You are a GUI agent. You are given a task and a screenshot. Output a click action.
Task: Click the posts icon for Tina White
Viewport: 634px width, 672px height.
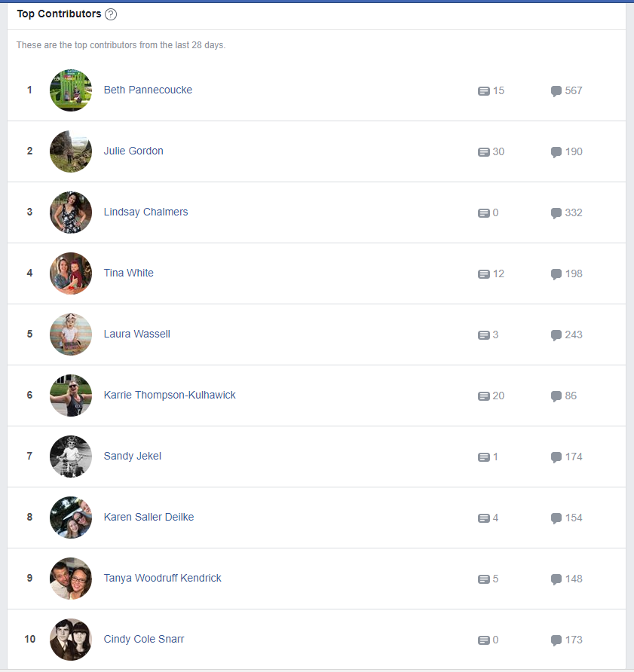pos(484,274)
